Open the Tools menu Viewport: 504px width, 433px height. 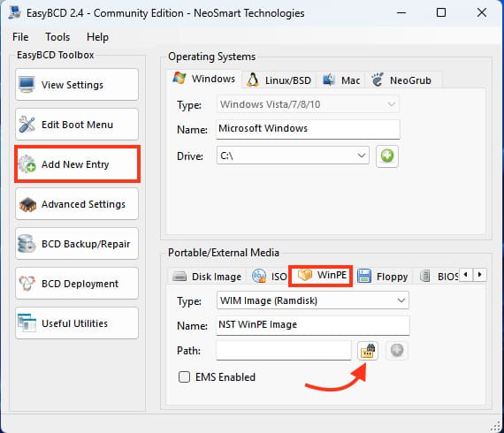57,37
